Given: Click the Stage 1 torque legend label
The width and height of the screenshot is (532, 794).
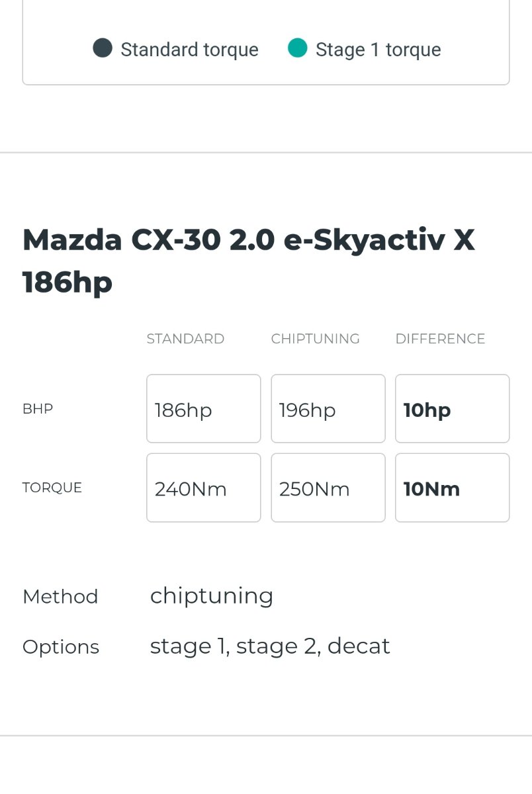Looking at the screenshot, I should coord(378,50).
